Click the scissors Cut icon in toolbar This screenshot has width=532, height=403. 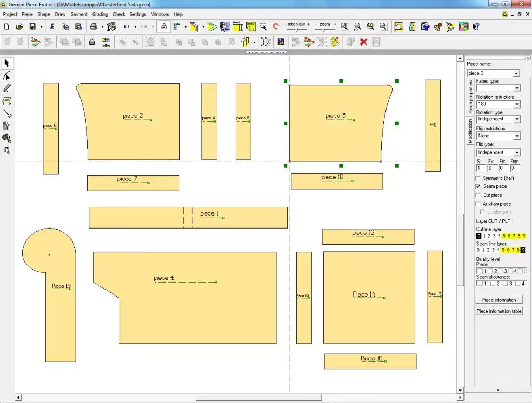tap(52, 26)
